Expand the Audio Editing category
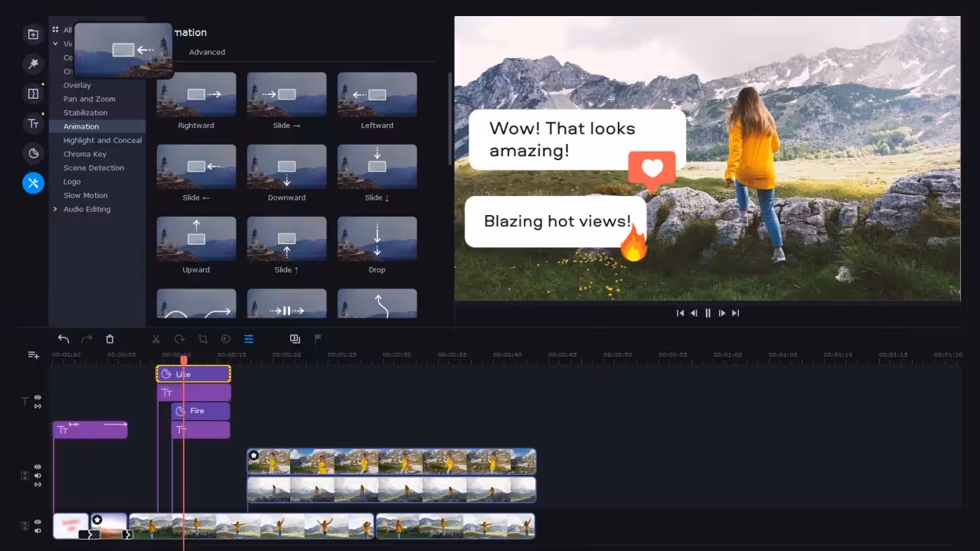This screenshot has width=980, height=551. point(55,210)
